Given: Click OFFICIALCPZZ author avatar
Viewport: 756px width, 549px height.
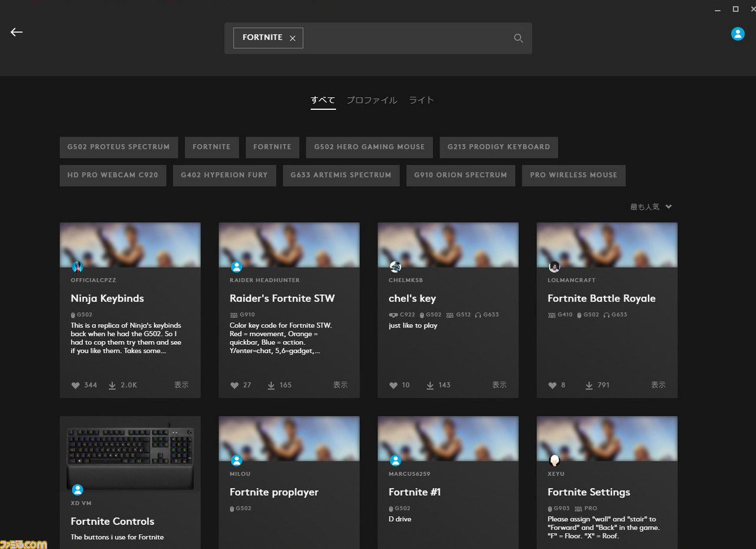Looking at the screenshot, I should 77,267.
